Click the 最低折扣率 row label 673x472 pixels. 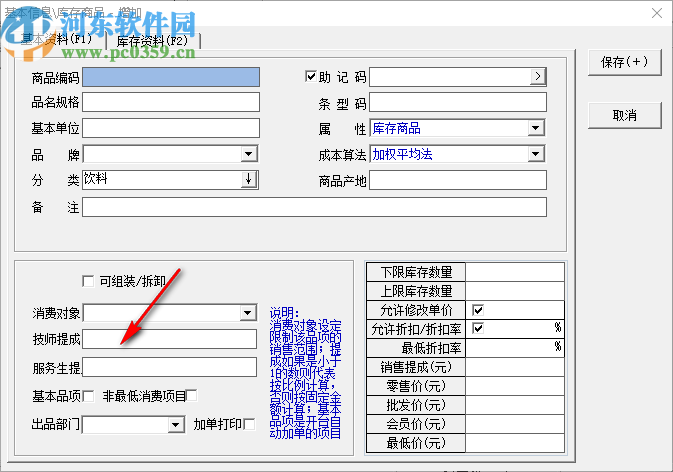point(416,348)
